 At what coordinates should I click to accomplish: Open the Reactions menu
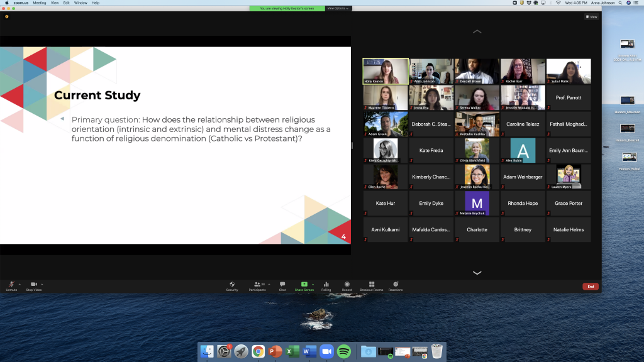point(396,285)
